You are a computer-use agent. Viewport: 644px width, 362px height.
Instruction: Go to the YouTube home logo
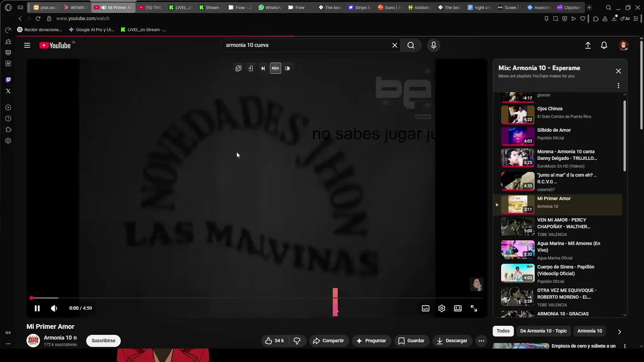[x=55, y=45]
